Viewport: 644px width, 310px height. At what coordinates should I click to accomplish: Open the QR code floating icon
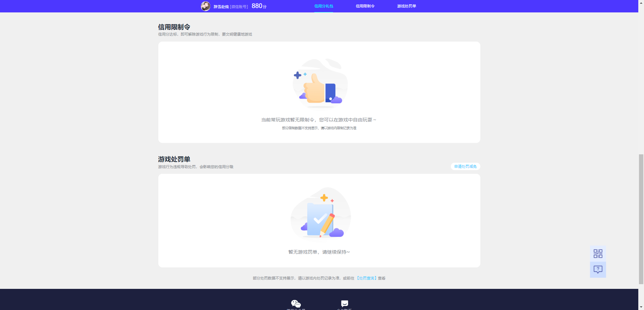(598, 254)
